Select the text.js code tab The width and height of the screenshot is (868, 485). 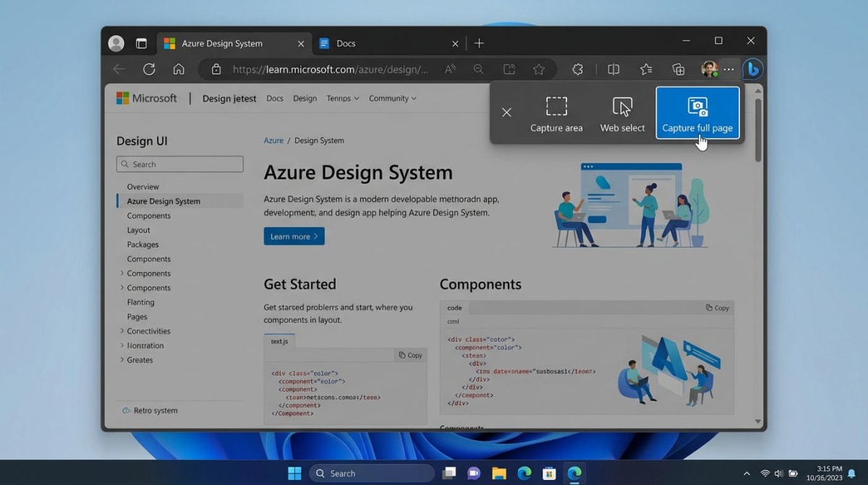[x=279, y=341]
